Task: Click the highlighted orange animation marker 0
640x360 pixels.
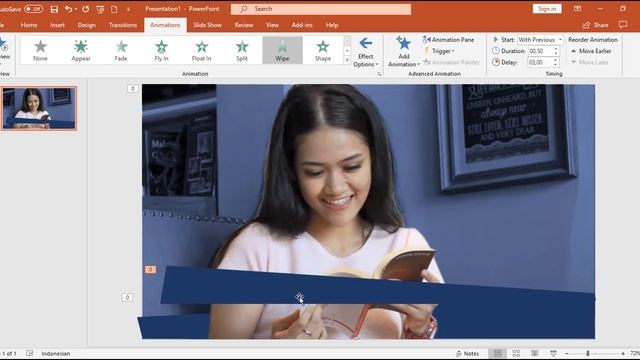Action: pyautogui.click(x=150, y=269)
